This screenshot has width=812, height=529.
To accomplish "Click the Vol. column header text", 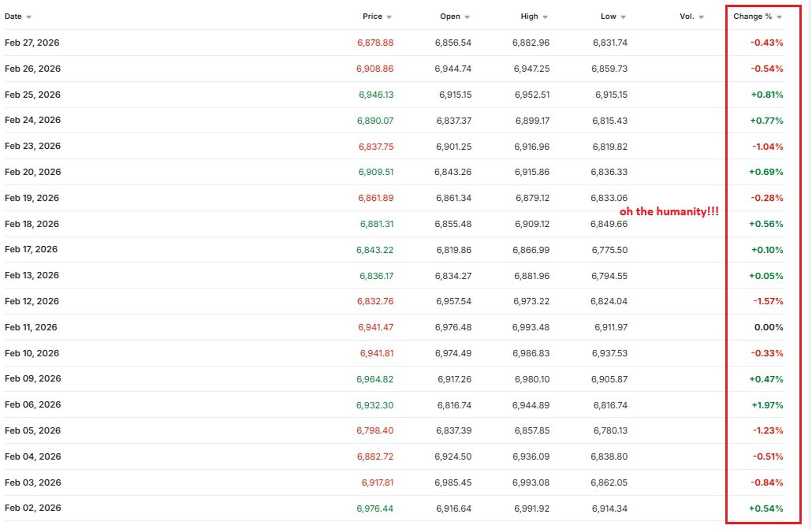I will (687, 17).
